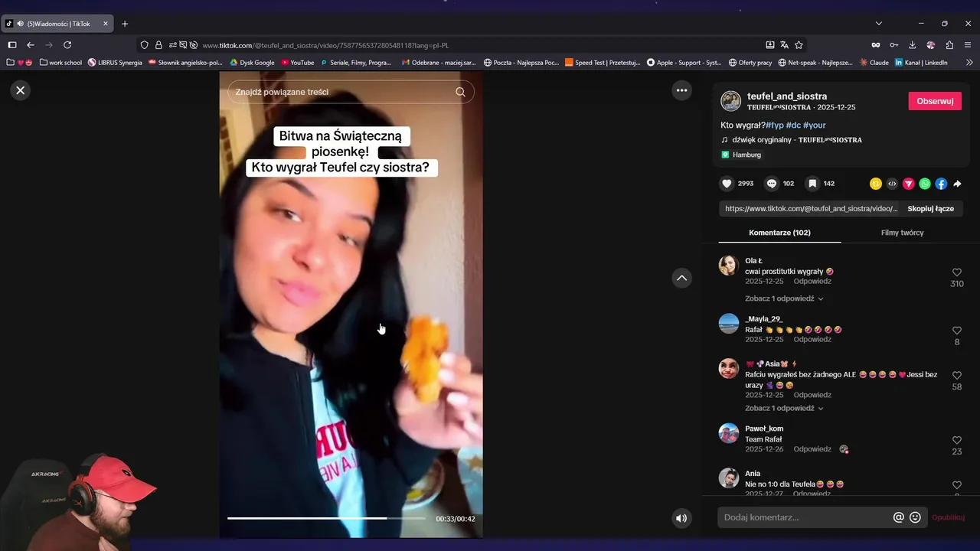
Task: Open the 'LIBRUS Synergia' bookmark
Action: point(115,63)
